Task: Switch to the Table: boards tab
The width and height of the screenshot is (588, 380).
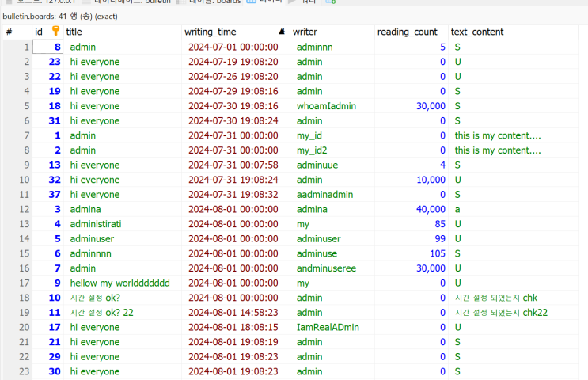Action: click(x=209, y=2)
